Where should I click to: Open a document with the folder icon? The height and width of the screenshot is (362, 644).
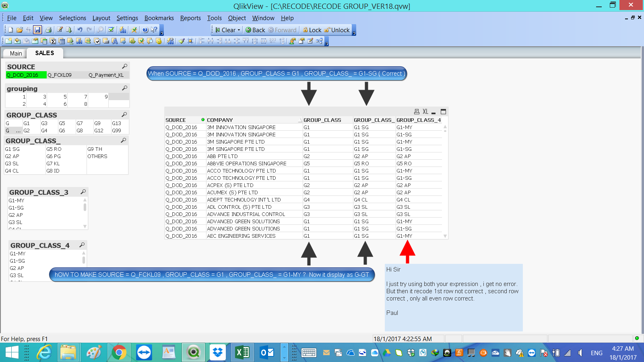tap(19, 30)
